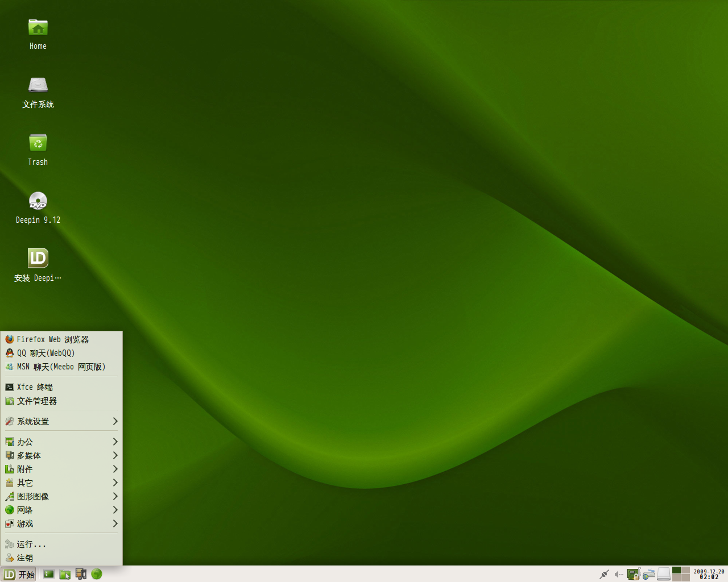Click the 2009-12-20 02:02 panel clock

709,574
